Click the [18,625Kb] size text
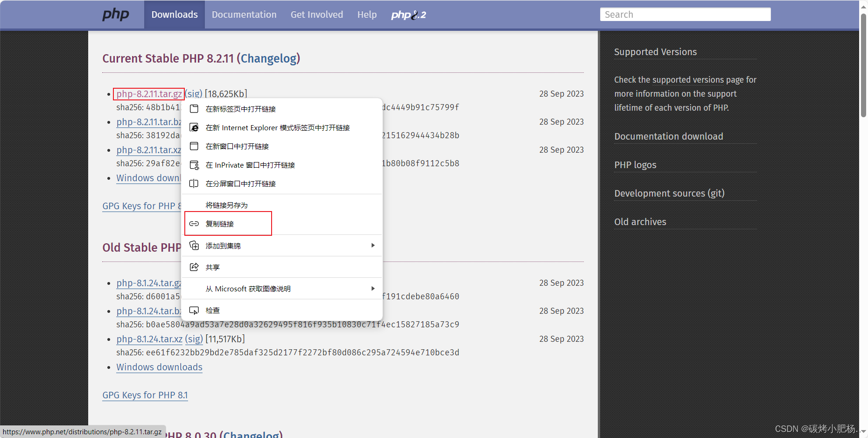 [226, 94]
